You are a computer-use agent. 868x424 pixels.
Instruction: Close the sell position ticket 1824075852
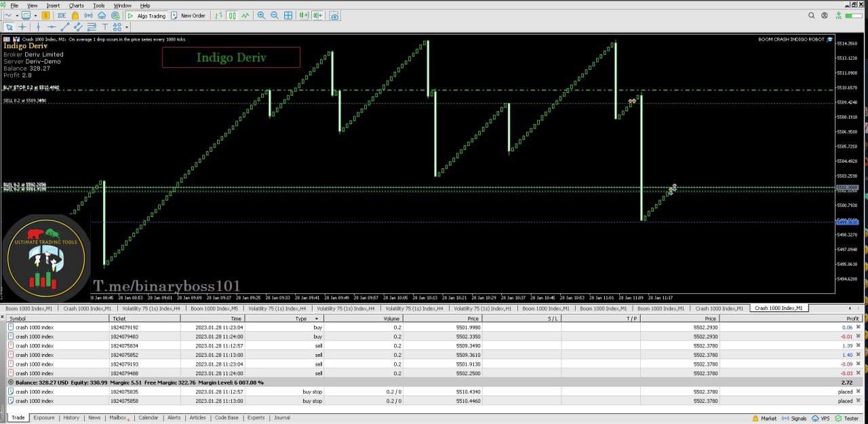tap(858, 355)
